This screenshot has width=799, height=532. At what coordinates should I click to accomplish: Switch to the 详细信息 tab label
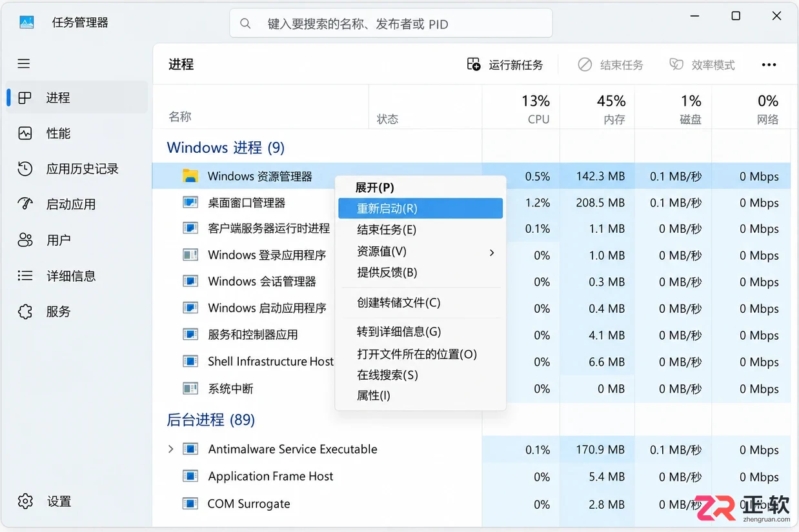pyautogui.click(x=71, y=276)
